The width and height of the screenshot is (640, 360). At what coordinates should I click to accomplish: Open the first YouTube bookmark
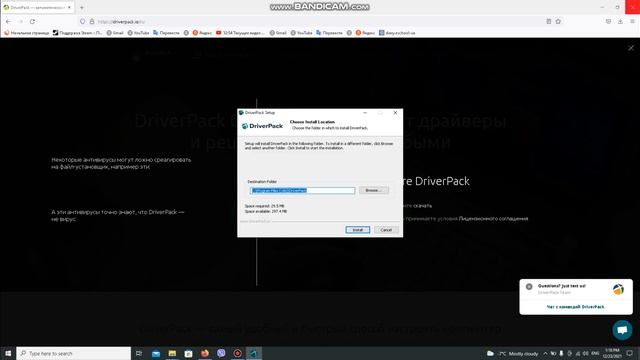138,33
